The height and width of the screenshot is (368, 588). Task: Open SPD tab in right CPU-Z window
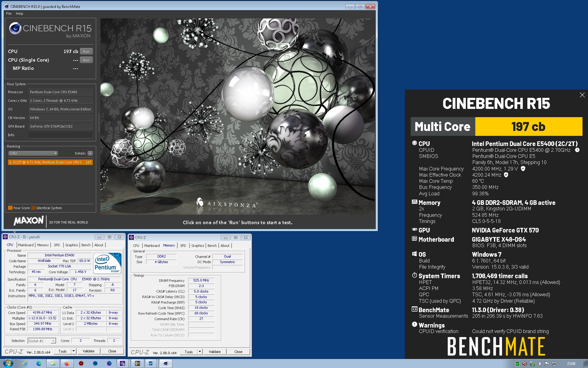click(x=183, y=246)
